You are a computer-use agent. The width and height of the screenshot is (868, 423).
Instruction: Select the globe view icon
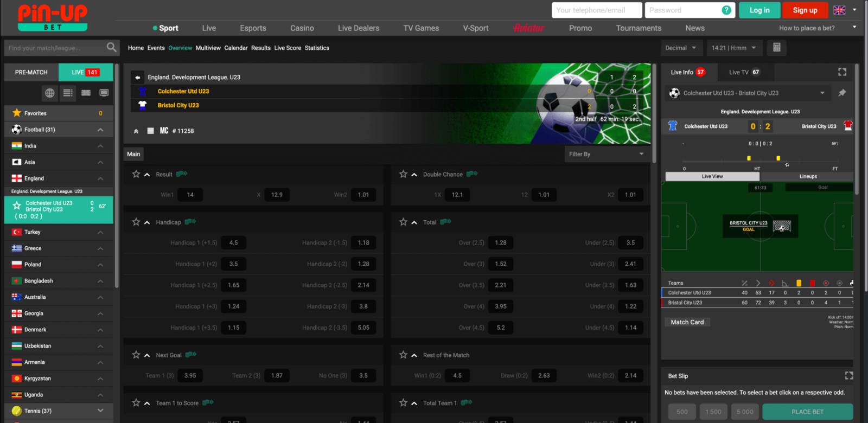click(x=50, y=93)
